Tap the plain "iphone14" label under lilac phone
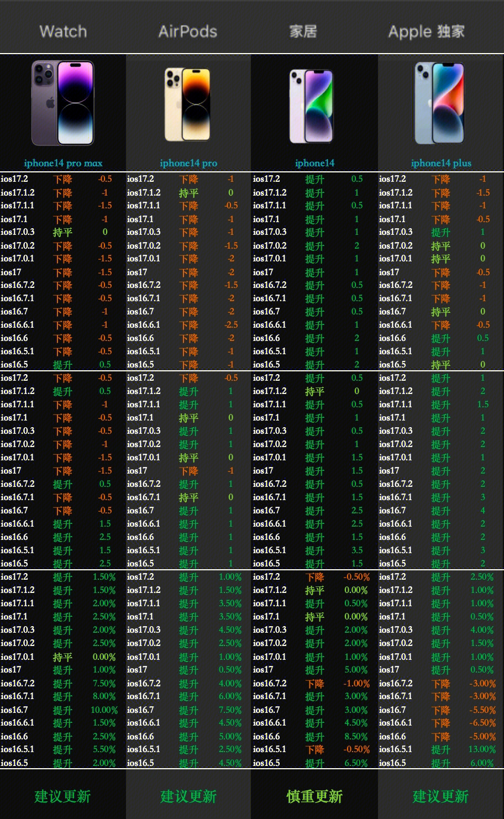Screen dimensions: 504x819 (314, 163)
